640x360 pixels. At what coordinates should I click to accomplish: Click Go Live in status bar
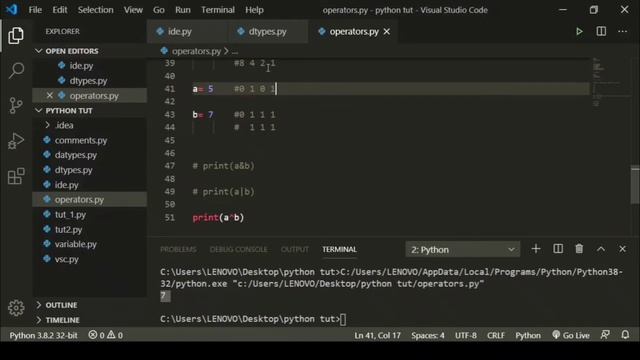click(571, 335)
